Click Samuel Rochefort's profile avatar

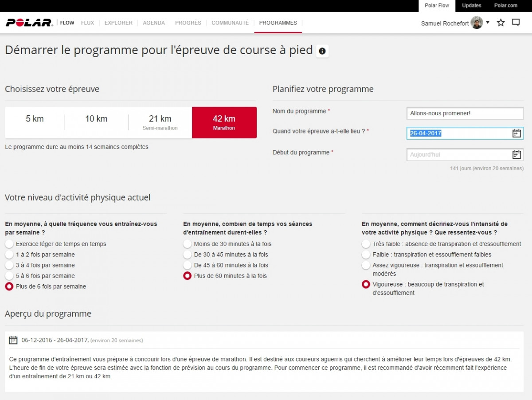coord(477,23)
